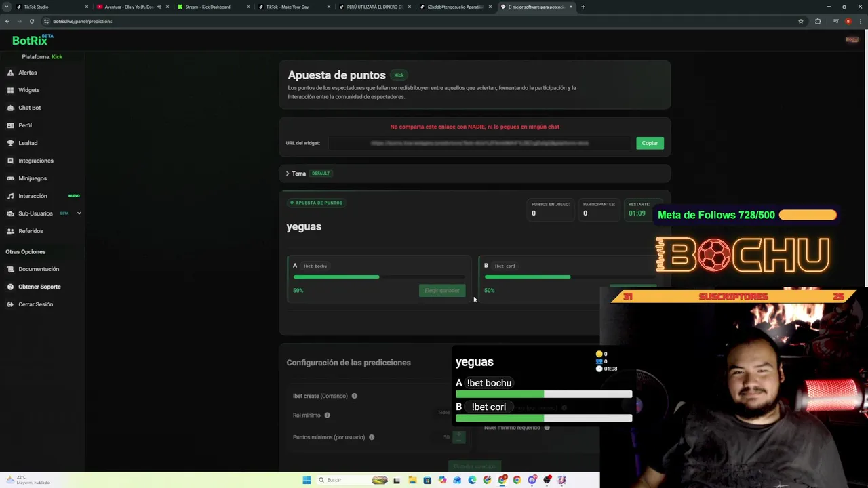Open Discord from the taskbar
Image resolution: width=868 pixels, height=488 pixels.
[532, 480]
